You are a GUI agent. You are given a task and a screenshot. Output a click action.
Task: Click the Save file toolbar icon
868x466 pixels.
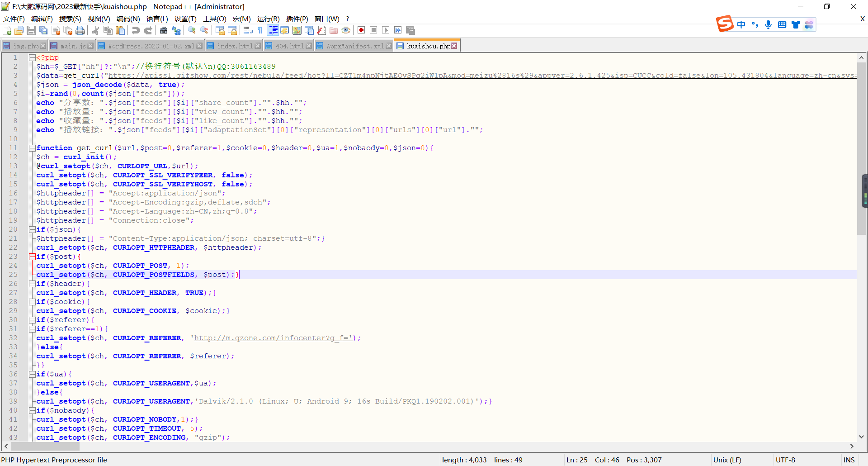31,30
